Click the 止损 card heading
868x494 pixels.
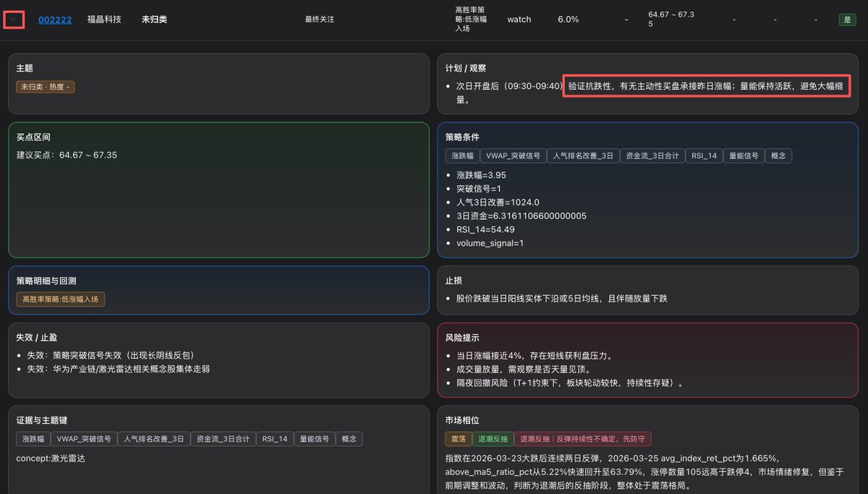(x=454, y=281)
